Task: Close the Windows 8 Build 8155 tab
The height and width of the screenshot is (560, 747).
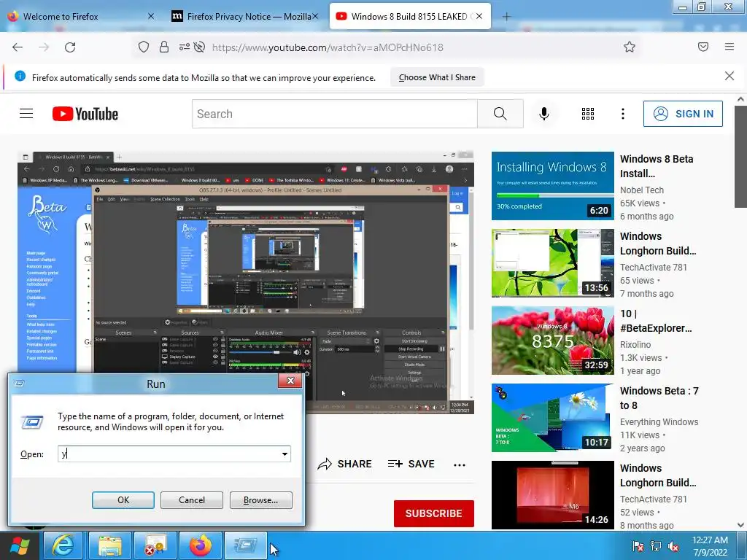Action: 479,16
